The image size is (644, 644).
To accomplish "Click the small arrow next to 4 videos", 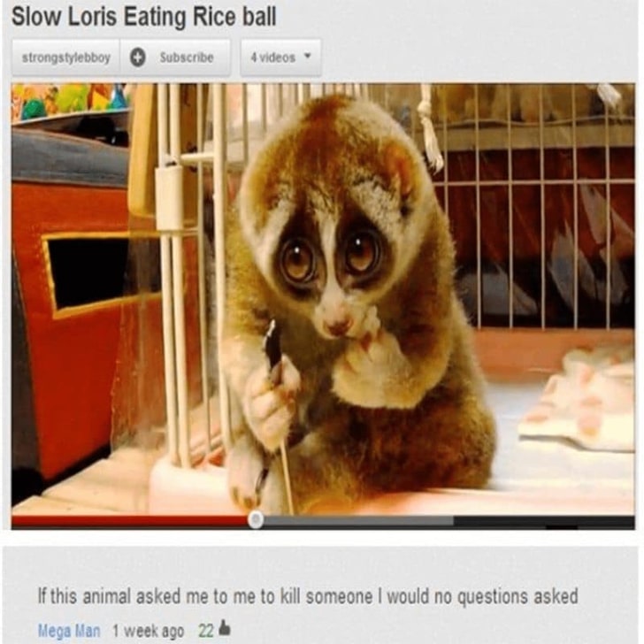I will tap(307, 56).
